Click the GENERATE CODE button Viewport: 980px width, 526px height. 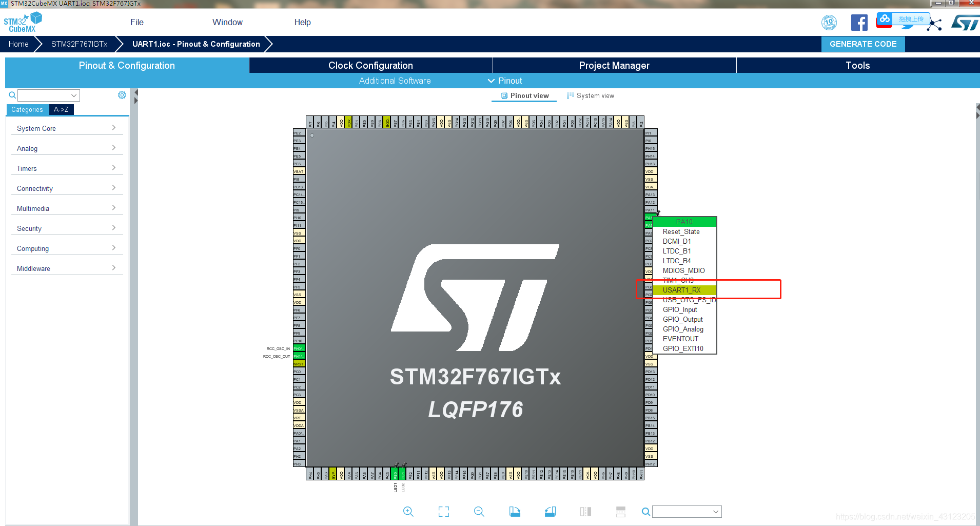coord(863,44)
